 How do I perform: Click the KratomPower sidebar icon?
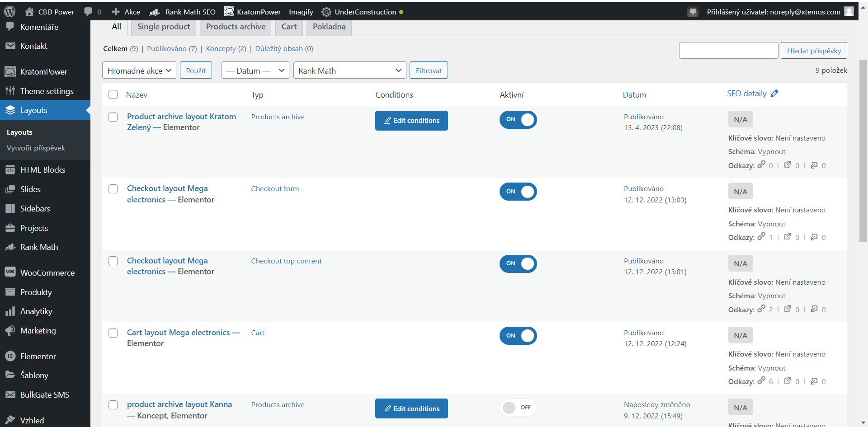[x=10, y=71]
